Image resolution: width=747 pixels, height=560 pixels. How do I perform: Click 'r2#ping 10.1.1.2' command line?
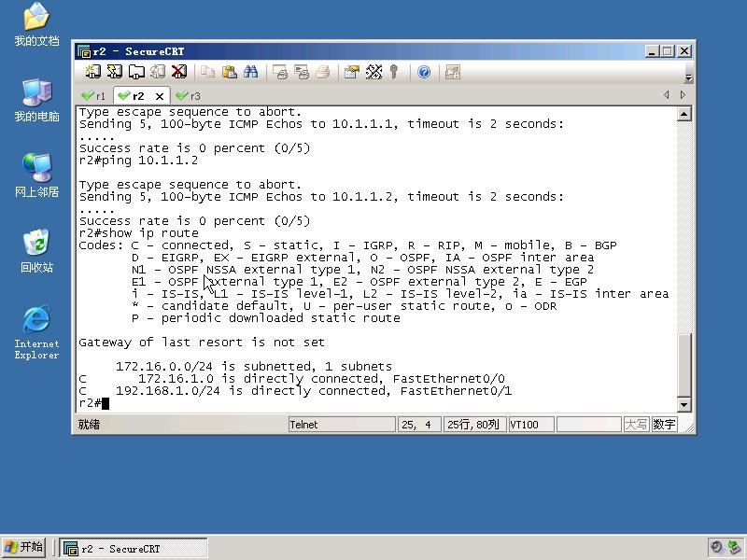coord(138,160)
